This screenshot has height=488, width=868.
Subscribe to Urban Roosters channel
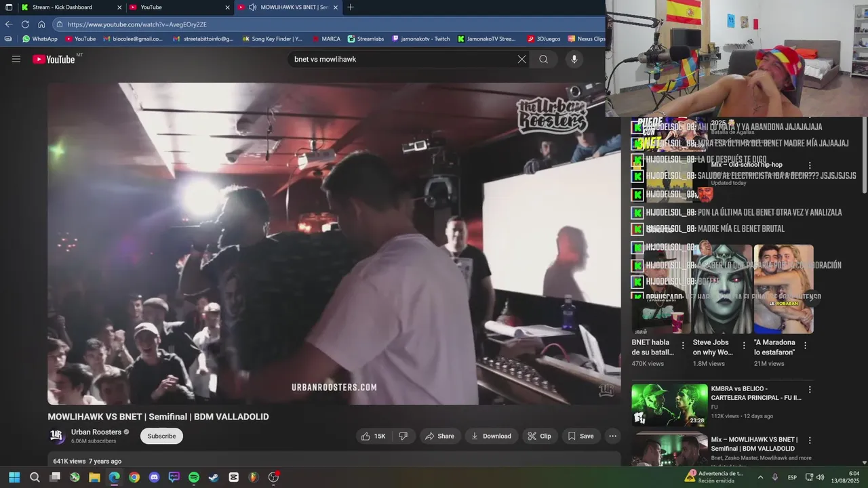click(x=161, y=436)
